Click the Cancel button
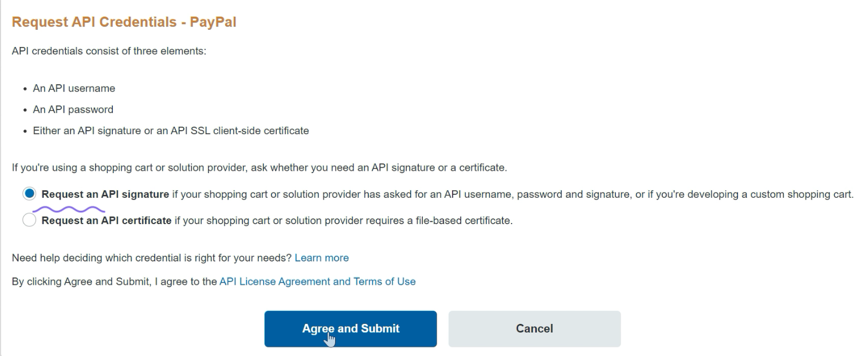This screenshot has height=356, width=868. pyautogui.click(x=535, y=329)
